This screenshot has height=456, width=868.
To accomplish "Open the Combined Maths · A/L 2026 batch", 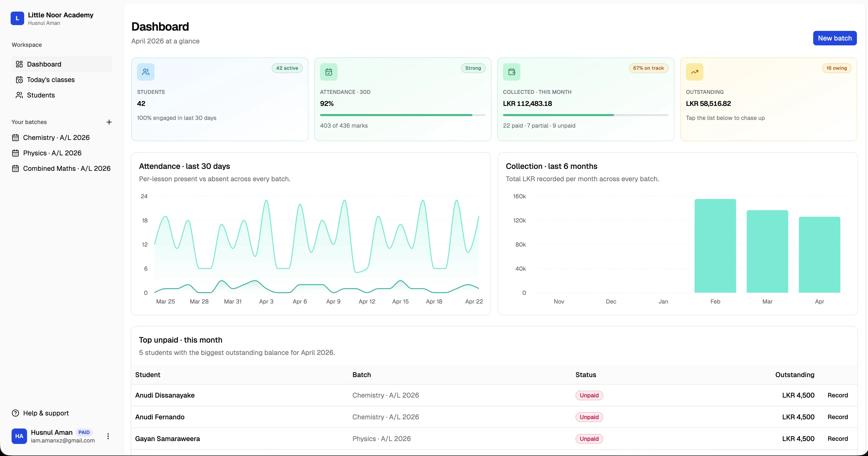I will (62, 169).
